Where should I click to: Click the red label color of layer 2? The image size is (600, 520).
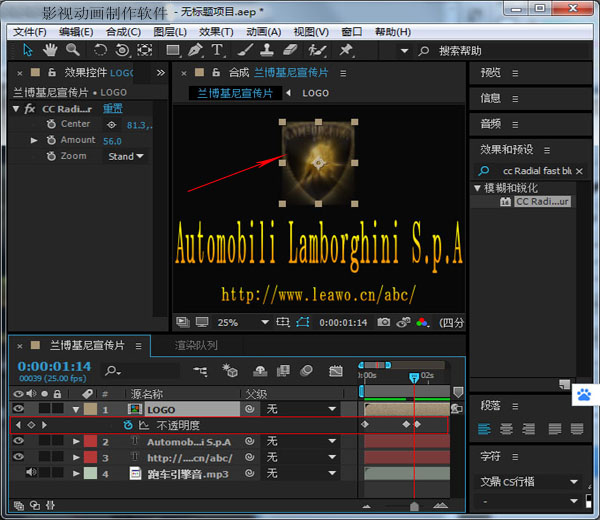click(x=90, y=441)
